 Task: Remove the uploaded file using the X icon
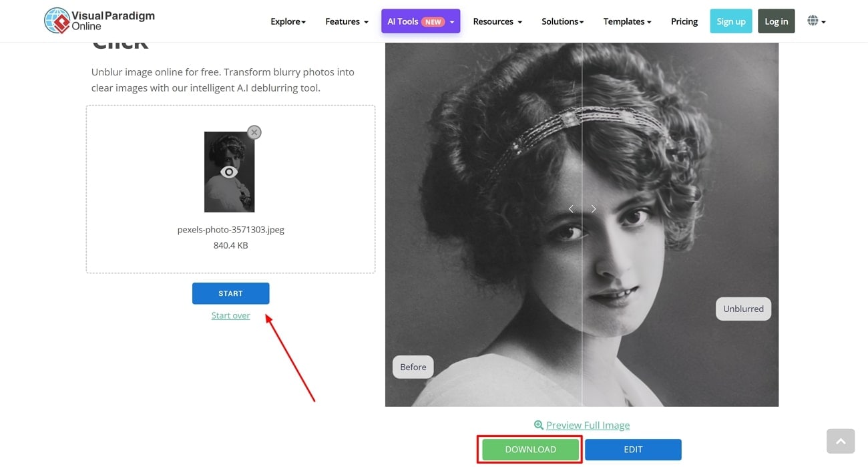click(x=254, y=132)
